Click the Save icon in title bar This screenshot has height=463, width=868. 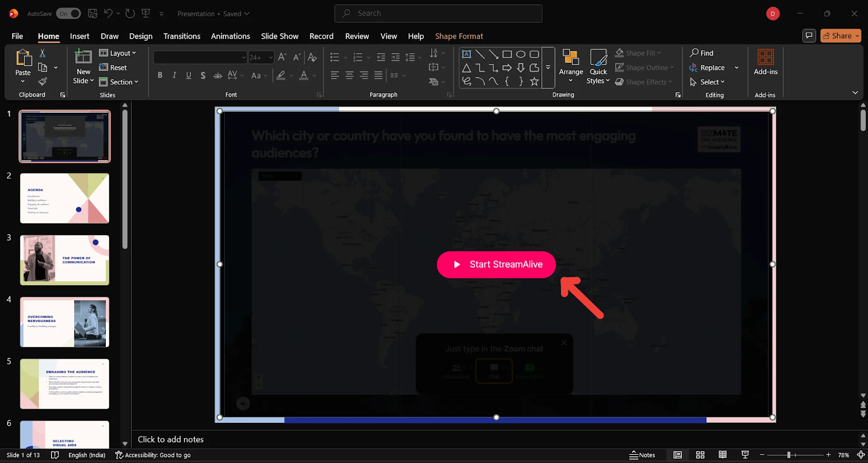point(93,14)
